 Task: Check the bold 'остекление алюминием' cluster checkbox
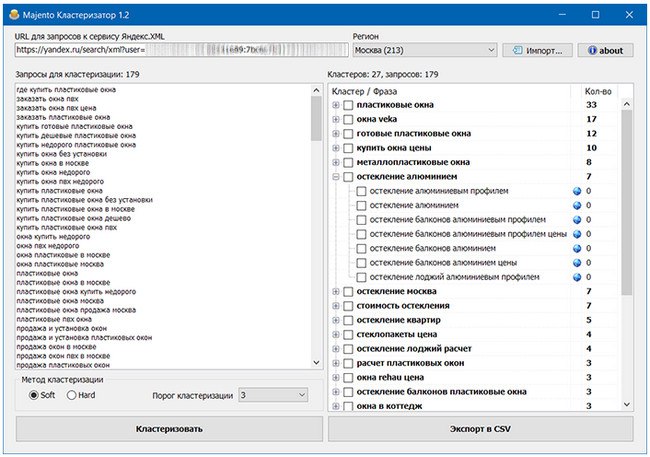click(348, 177)
